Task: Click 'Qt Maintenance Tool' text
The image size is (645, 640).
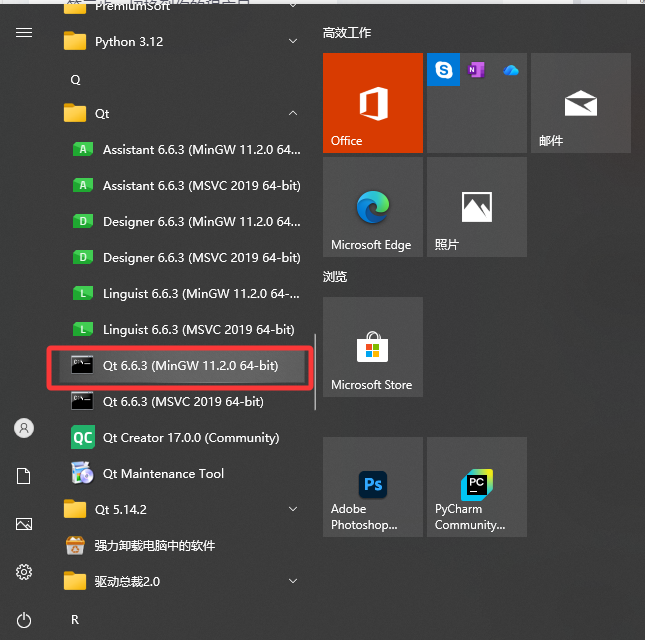Action: [163, 473]
